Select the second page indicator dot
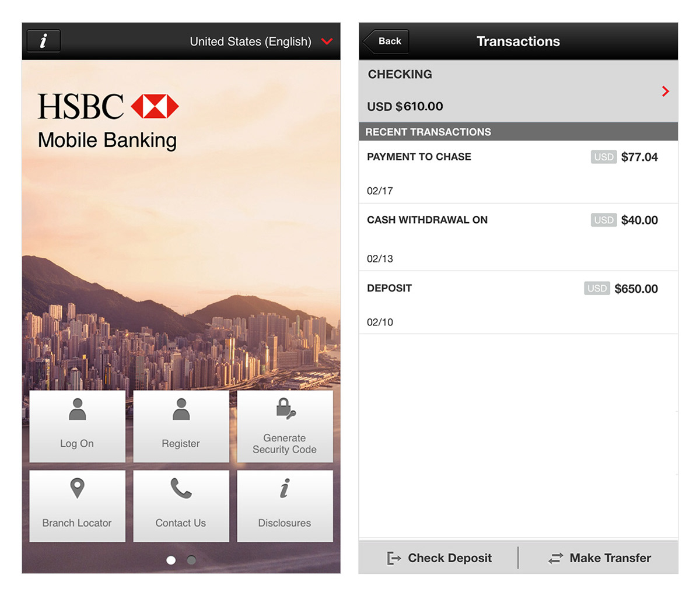 click(x=191, y=560)
